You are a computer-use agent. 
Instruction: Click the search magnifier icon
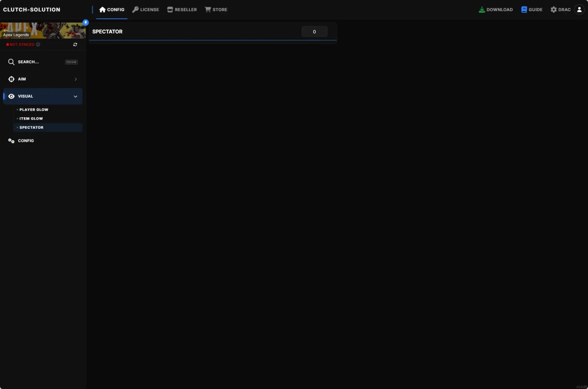(x=11, y=62)
